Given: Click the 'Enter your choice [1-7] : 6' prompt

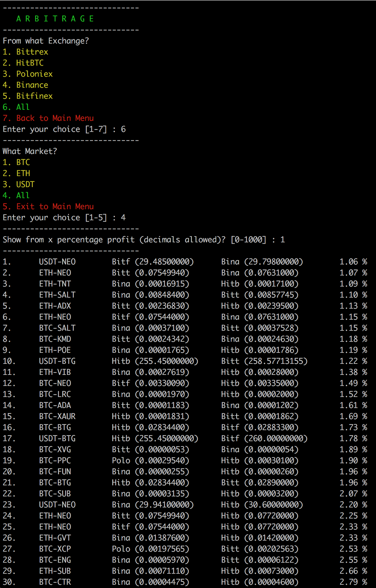Looking at the screenshot, I should tap(64, 129).
